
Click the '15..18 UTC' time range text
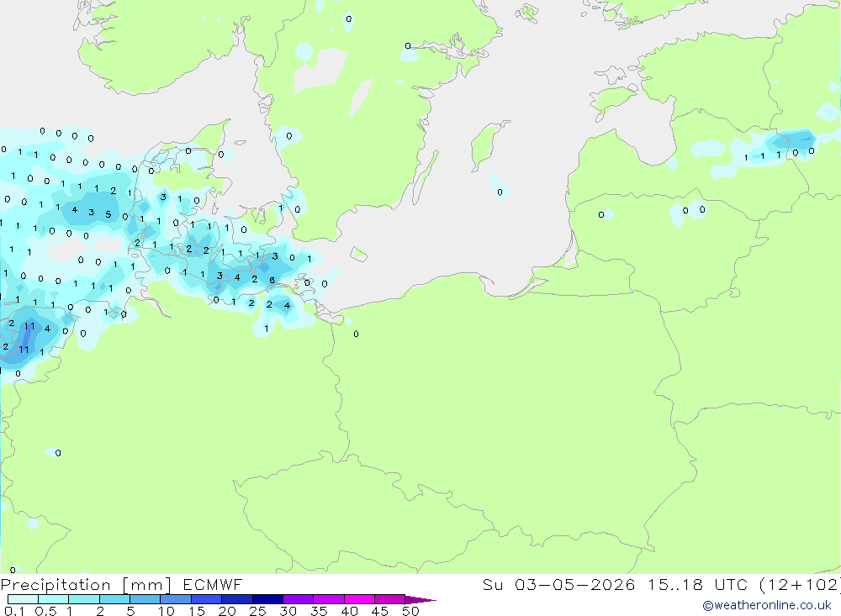[x=697, y=584]
